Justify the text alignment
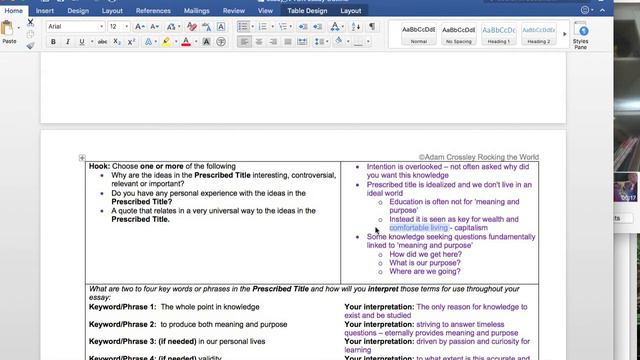Viewport: 640px width, 360px height. [288, 42]
